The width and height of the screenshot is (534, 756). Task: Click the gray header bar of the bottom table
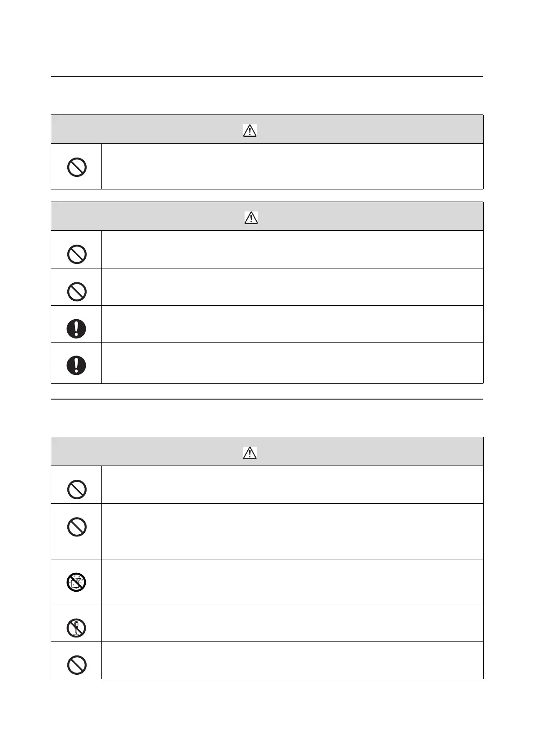(267, 452)
